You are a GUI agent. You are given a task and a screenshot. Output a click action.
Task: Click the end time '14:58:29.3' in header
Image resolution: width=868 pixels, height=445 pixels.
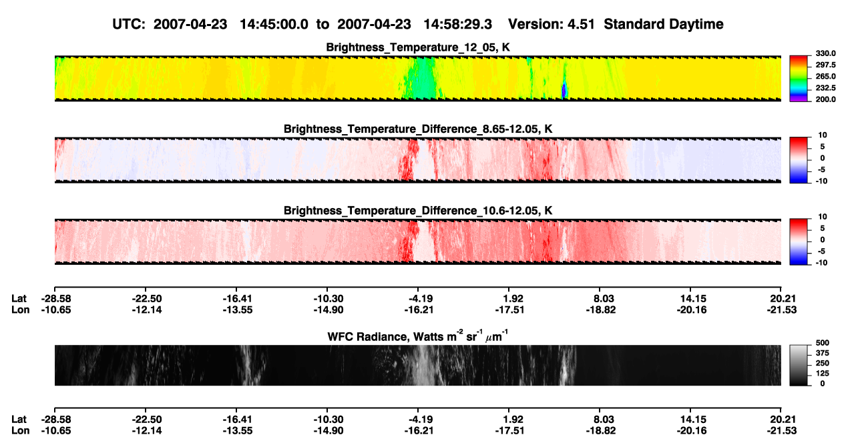[459, 24]
